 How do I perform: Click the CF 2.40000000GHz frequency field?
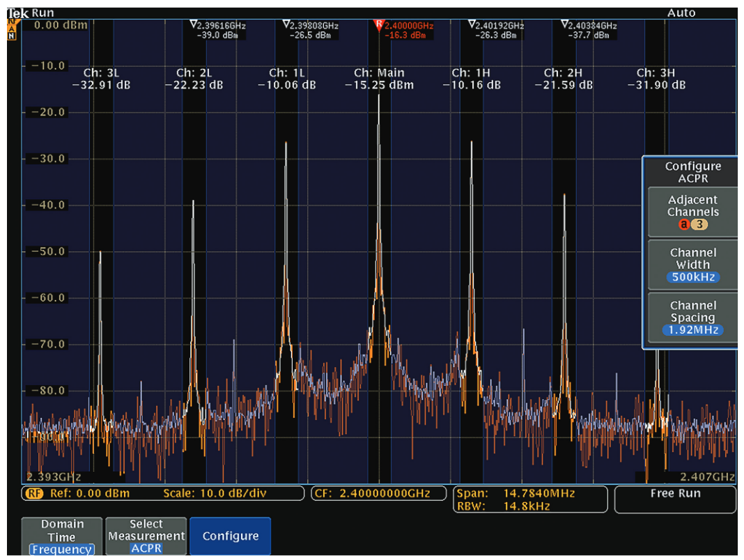pyautogui.click(x=381, y=493)
